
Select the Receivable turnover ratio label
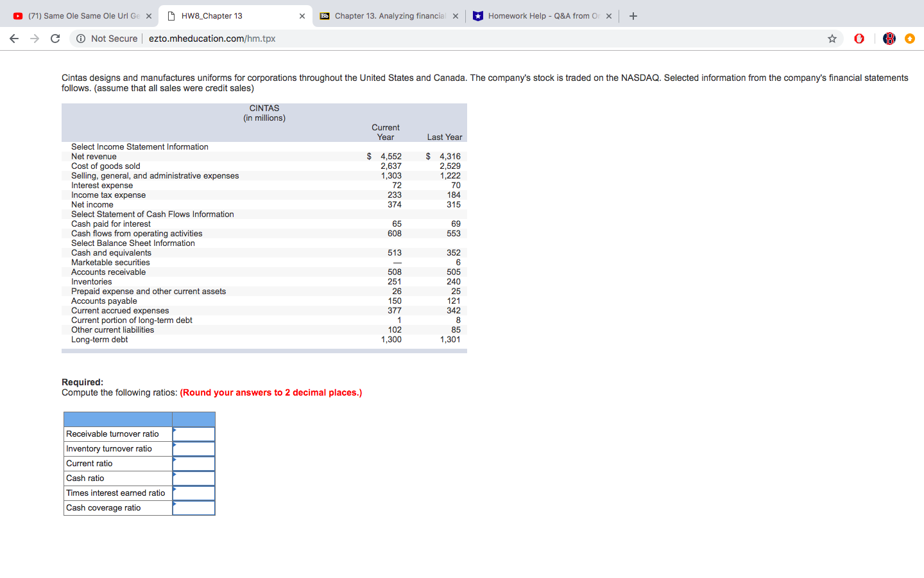point(112,434)
